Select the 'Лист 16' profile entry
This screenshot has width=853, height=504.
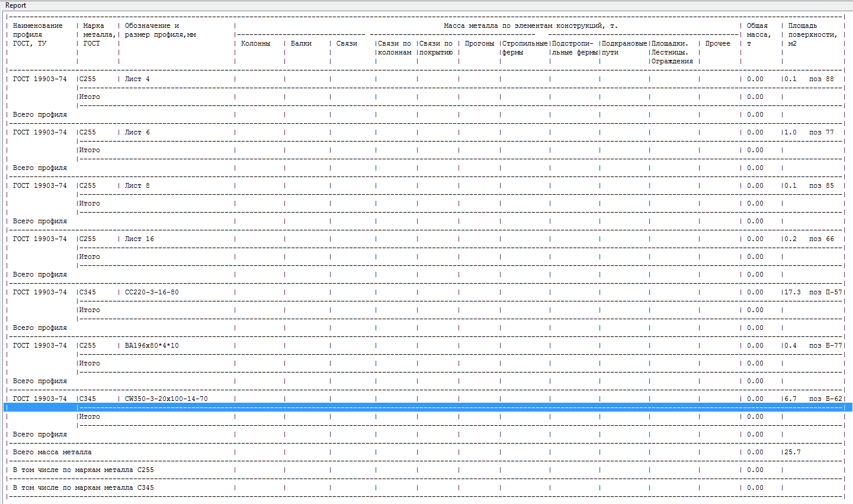pos(139,239)
